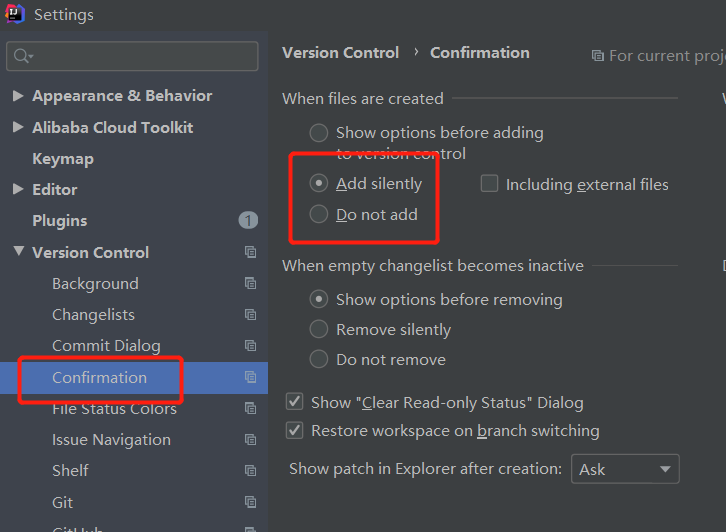Viewport: 726px width, 532px height.
Task: Open the Git settings page
Action: 63,502
